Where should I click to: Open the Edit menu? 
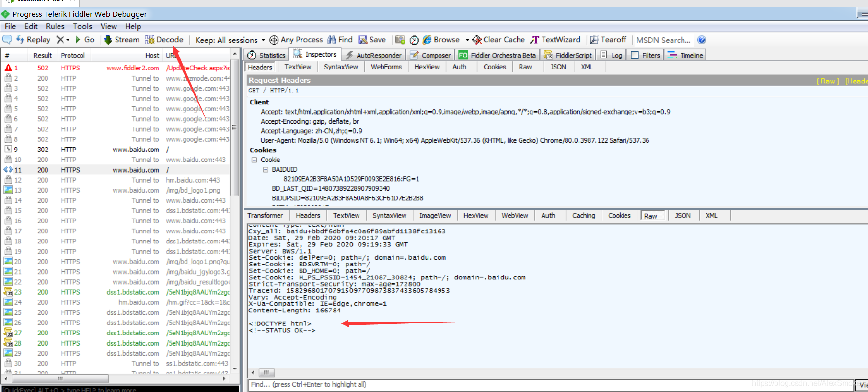coord(31,26)
